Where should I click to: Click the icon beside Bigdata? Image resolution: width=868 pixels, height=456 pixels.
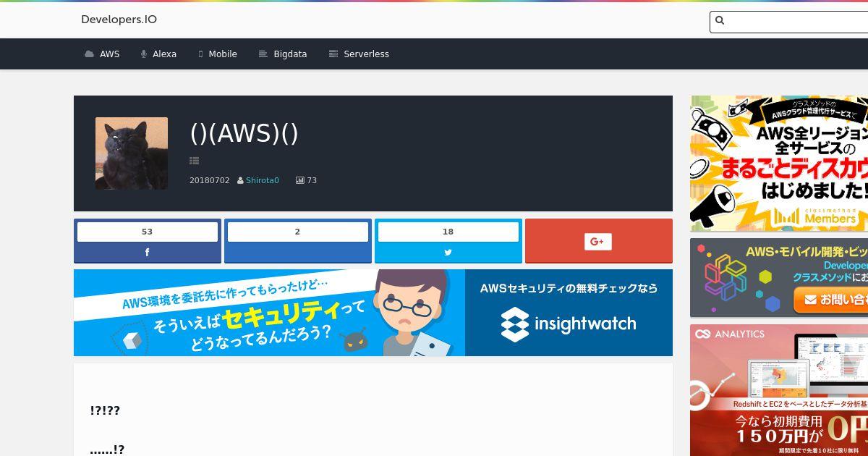(x=263, y=54)
